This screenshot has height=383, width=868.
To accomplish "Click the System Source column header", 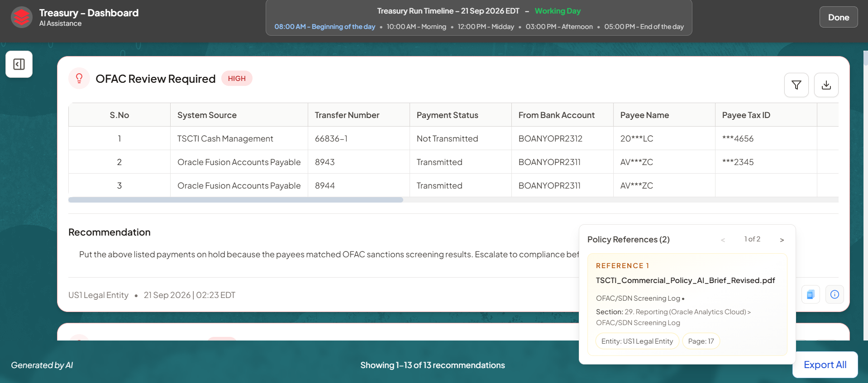I will coord(239,115).
